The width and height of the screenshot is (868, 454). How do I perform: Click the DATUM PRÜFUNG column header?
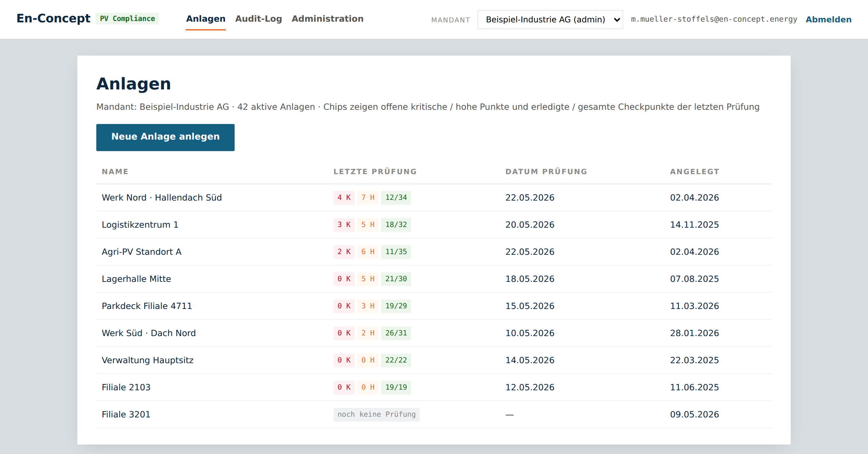tap(546, 171)
